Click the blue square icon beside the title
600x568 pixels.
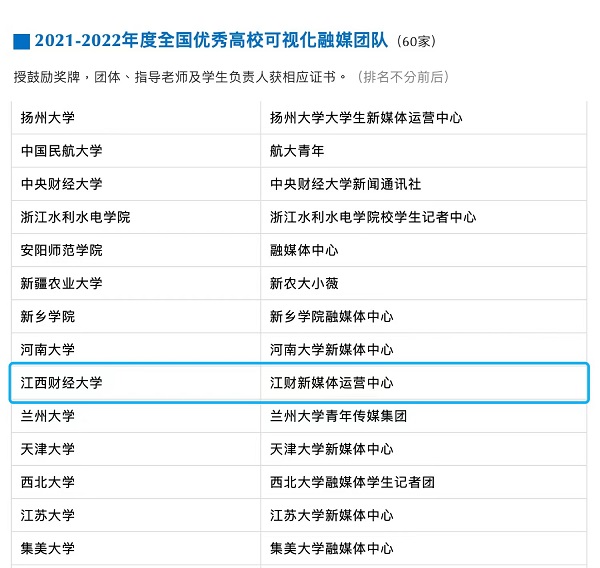[x=21, y=41]
